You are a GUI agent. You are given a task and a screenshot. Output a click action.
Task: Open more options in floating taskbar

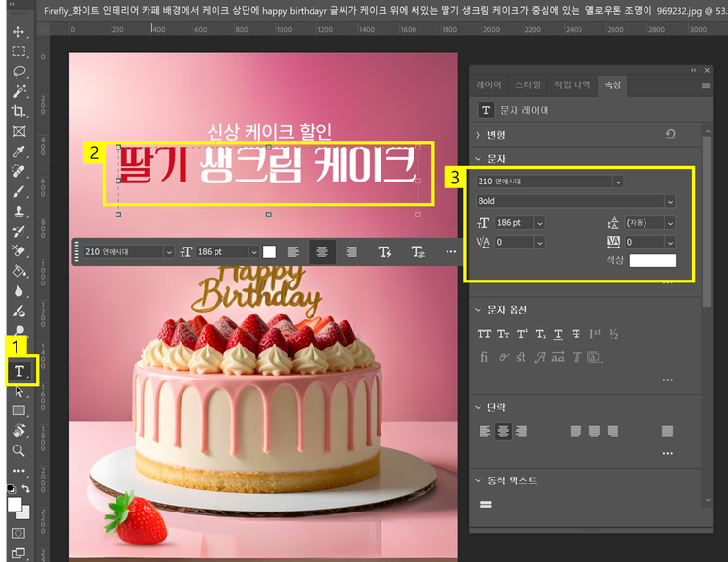pos(450,251)
